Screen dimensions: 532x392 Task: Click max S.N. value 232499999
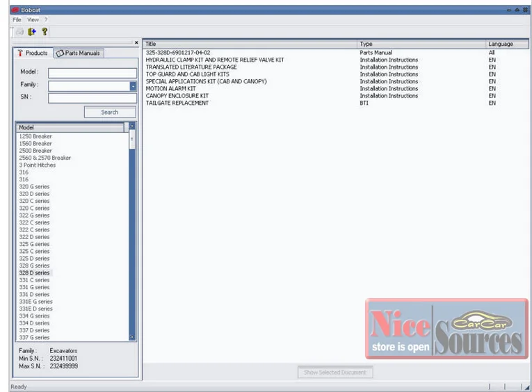point(64,366)
